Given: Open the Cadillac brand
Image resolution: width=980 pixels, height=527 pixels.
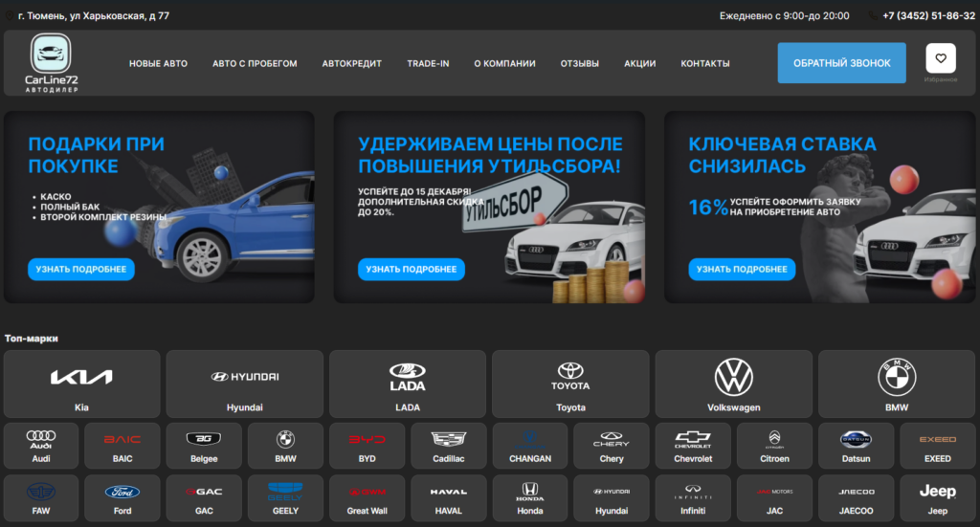Looking at the screenshot, I should (x=449, y=446).
